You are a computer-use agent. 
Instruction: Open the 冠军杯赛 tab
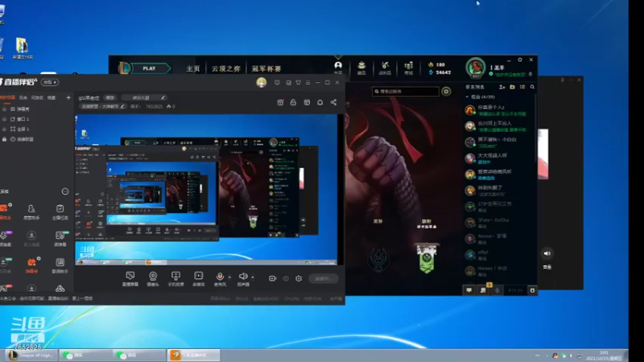coord(266,68)
